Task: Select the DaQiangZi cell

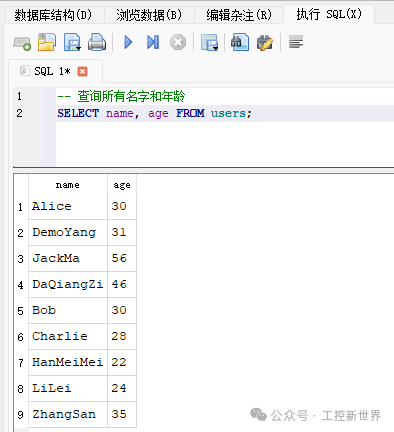Action: [x=68, y=284]
